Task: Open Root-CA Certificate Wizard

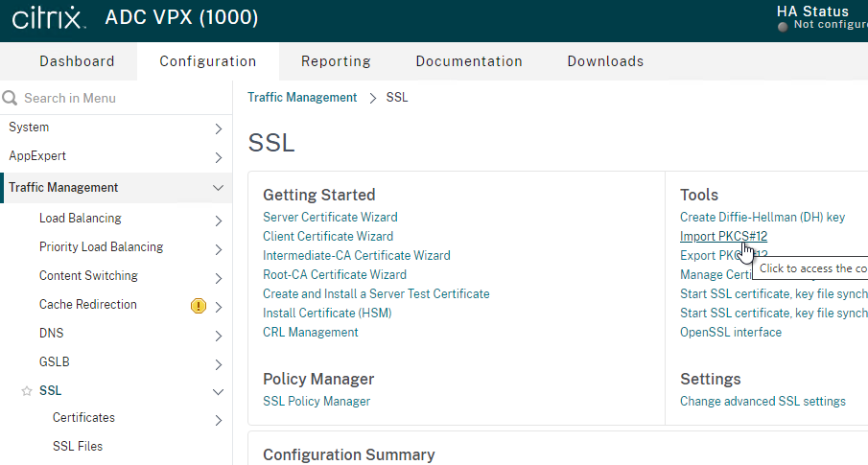Action: click(x=335, y=274)
